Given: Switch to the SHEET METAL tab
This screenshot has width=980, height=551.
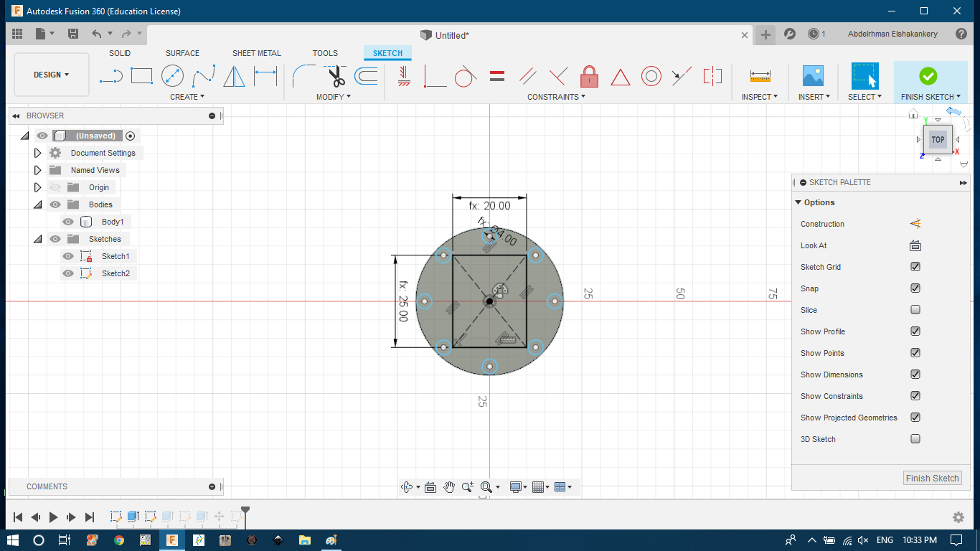Looking at the screenshot, I should 257,53.
